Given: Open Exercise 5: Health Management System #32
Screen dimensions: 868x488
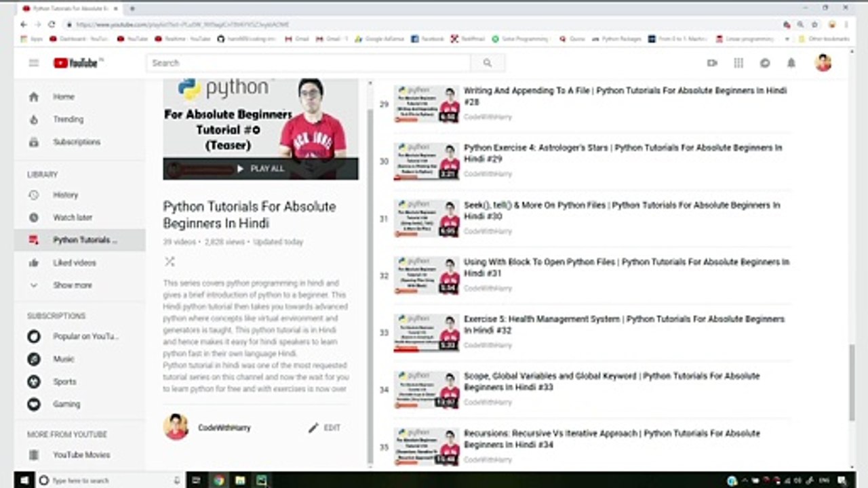Looking at the screenshot, I should tap(624, 325).
